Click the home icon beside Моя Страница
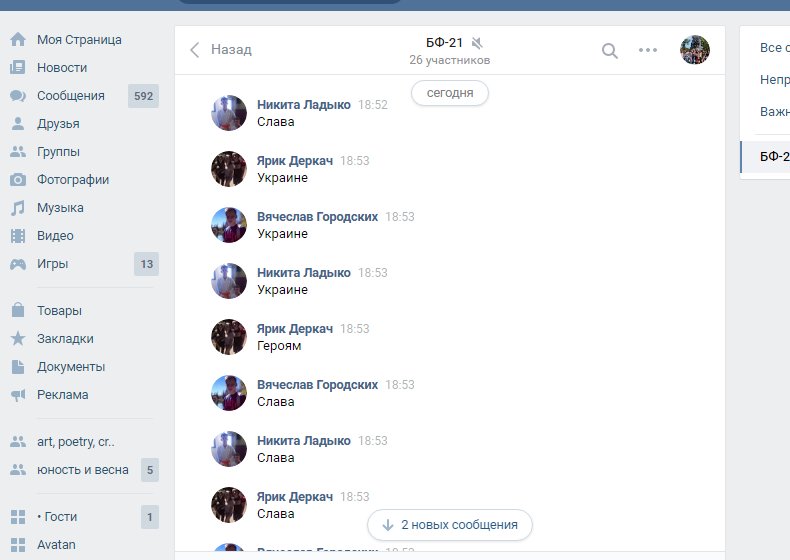Screen dimensions: 790x560 18,39
